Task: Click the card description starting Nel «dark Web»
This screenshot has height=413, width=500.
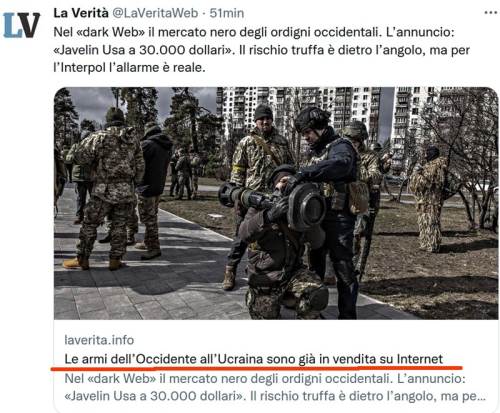Action: [275, 387]
